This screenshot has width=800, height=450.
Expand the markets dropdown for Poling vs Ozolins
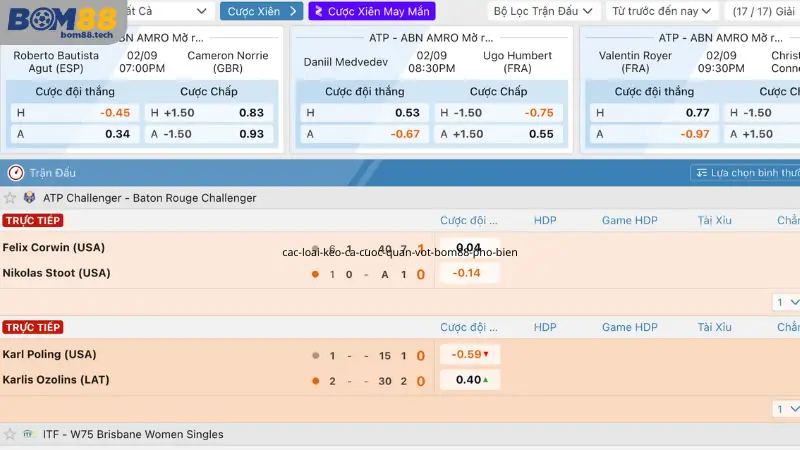point(786,409)
